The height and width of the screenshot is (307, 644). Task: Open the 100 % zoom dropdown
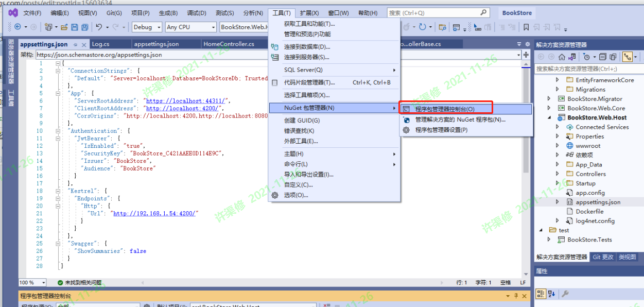click(33, 282)
